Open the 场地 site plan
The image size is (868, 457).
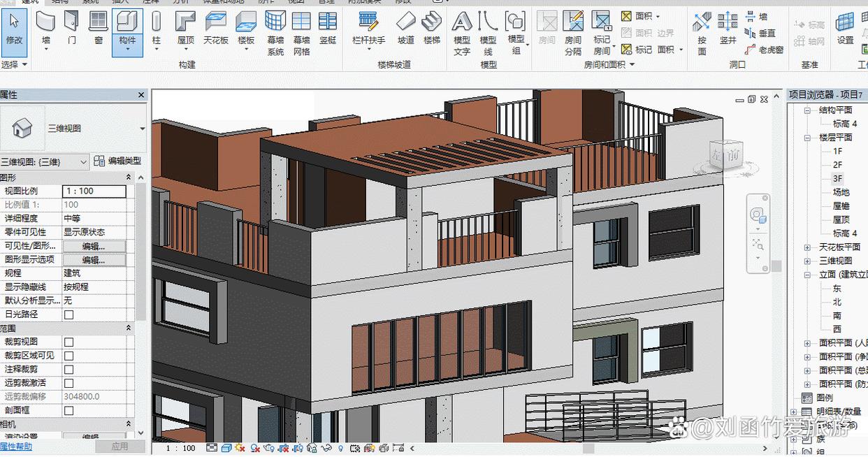pos(841,192)
